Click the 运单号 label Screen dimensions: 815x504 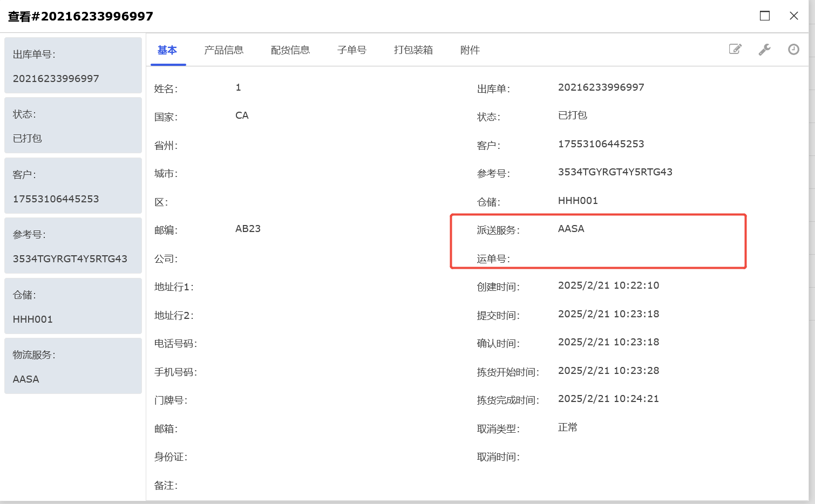pyautogui.click(x=493, y=259)
